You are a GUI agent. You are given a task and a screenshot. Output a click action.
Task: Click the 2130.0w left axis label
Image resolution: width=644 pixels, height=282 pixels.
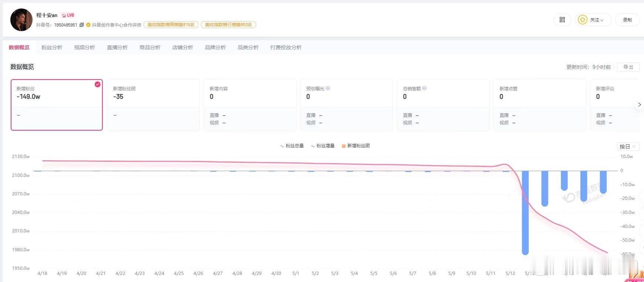[21, 157]
